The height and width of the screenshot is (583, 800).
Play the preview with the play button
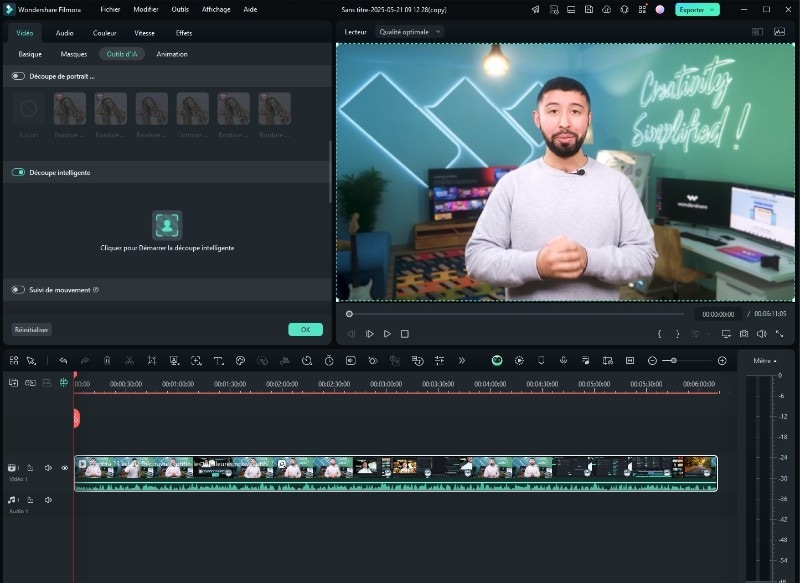(387, 334)
